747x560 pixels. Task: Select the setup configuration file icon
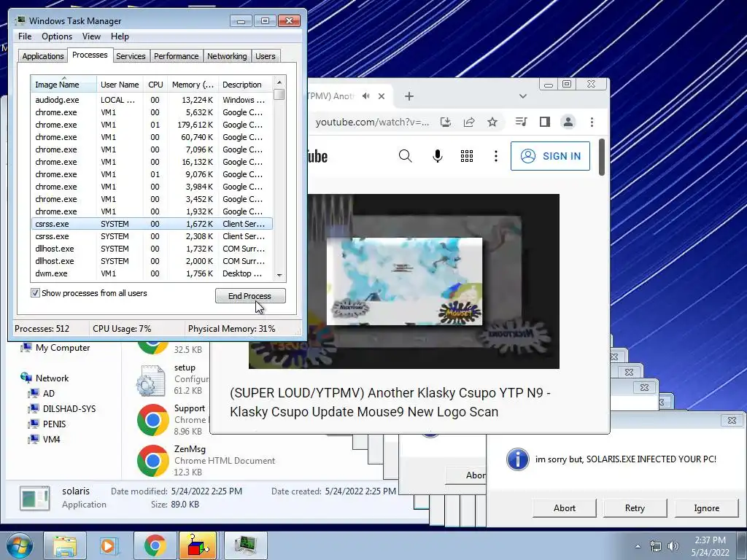pos(151,381)
